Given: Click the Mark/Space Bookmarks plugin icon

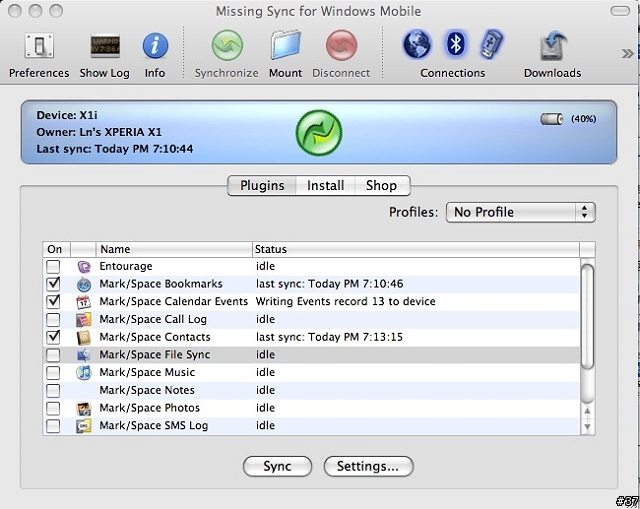Looking at the screenshot, I should (x=84, y=284).
